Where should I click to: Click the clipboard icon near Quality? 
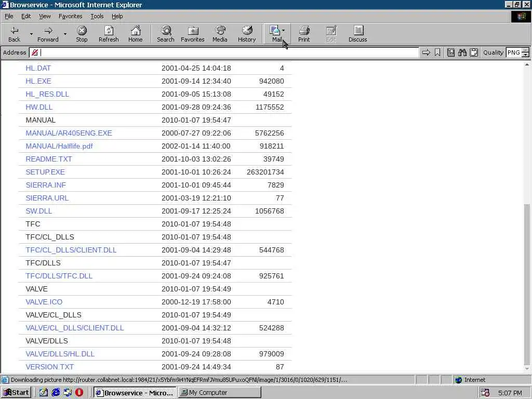(x=474, y=52)
